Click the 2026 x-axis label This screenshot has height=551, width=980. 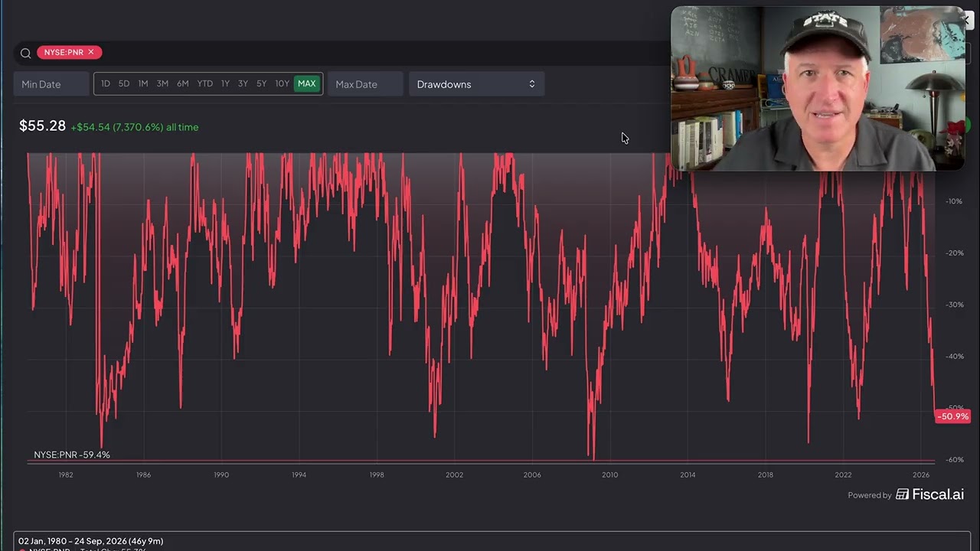click(921, 474)
